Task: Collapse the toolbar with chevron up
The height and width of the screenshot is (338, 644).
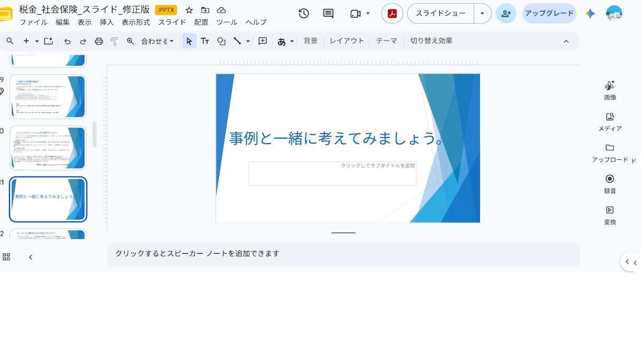Action: 566,41
